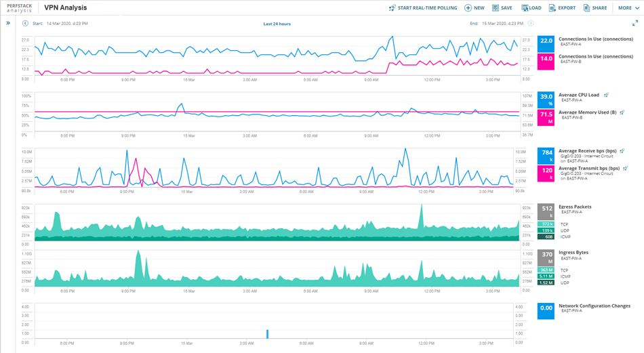The height and width of the screenshot is (353, 644).
Task: Click the Network Configuration Changes label
Action: (x=595, y=306)
